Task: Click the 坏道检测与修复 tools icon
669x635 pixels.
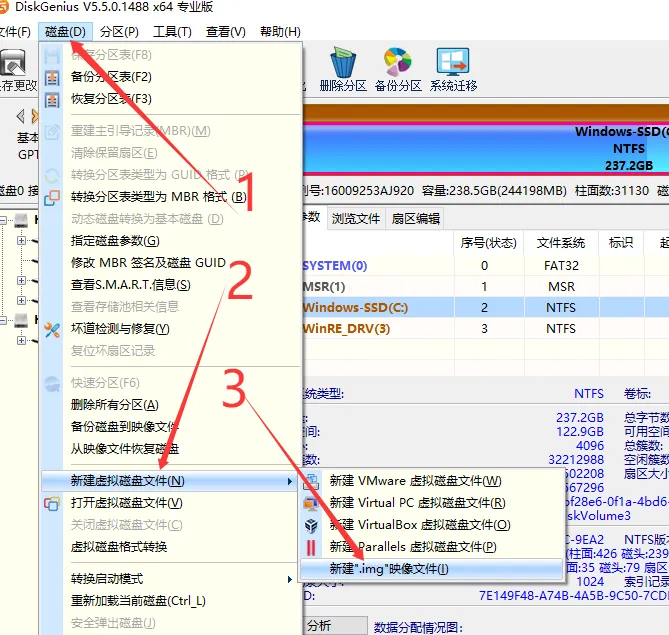Action: (52, 329)
